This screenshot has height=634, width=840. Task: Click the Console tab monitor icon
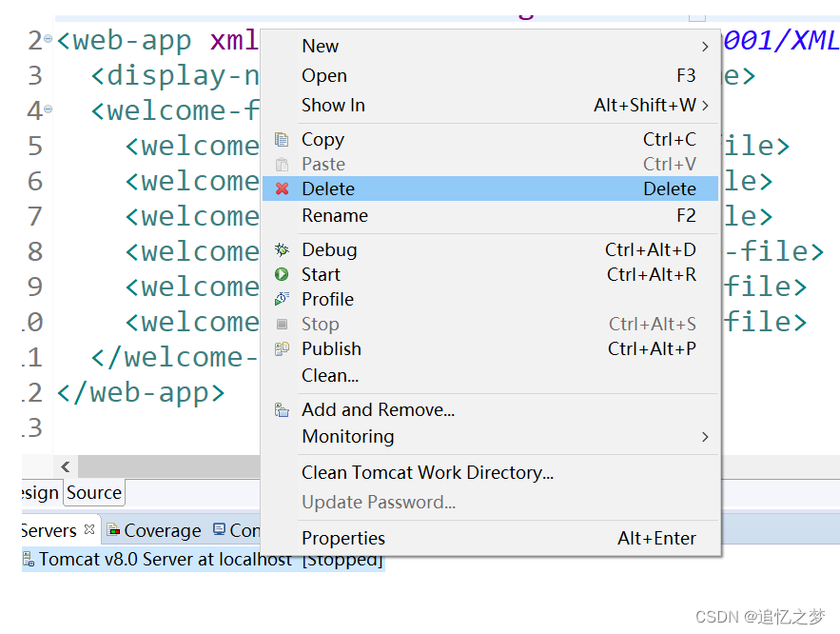click(219, 529)
